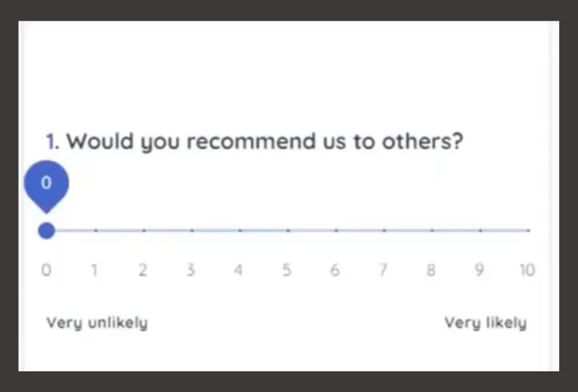Set slider to maximum tick mark 10
This screenshot has width=578, height=392.
528,231
